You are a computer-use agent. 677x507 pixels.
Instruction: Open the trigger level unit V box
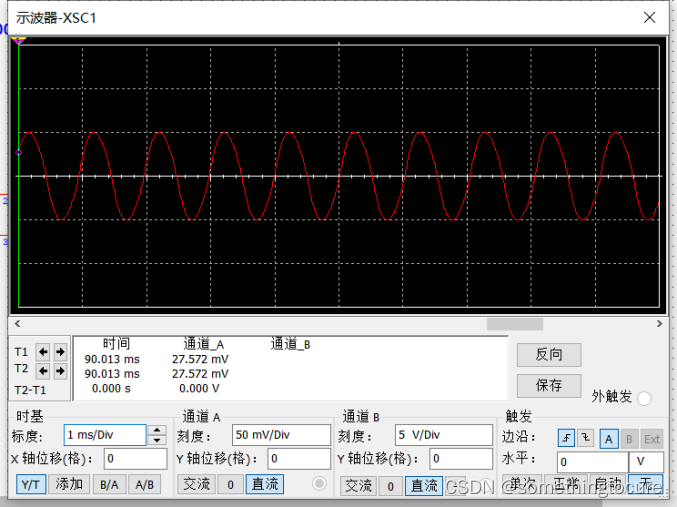646,462
